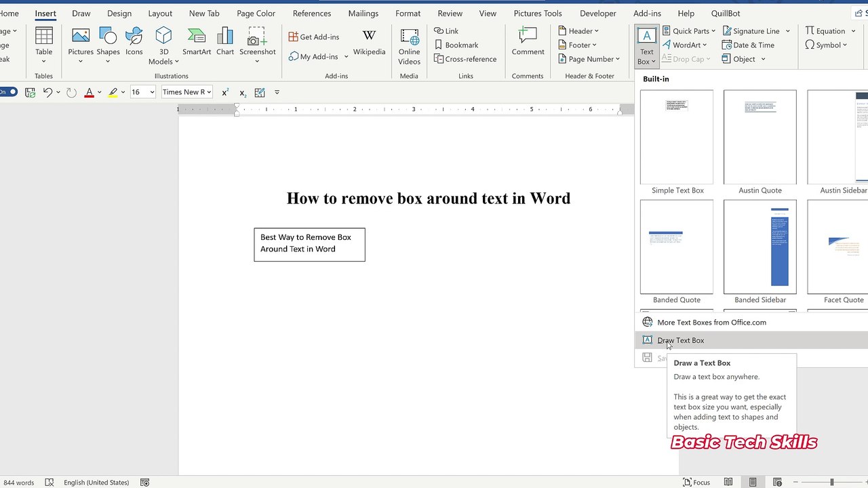868x488 pixels.
Task: Open the WordArt dropdown
Action: coord(685,45)
